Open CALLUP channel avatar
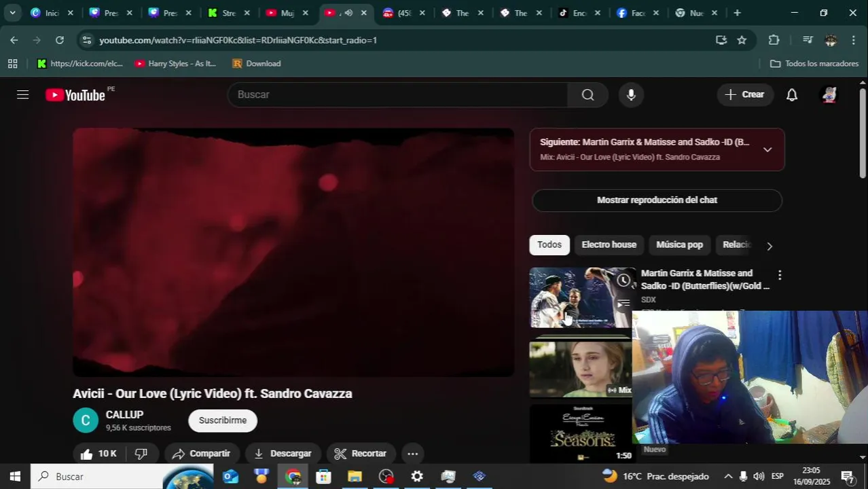 tap(86, 420)
